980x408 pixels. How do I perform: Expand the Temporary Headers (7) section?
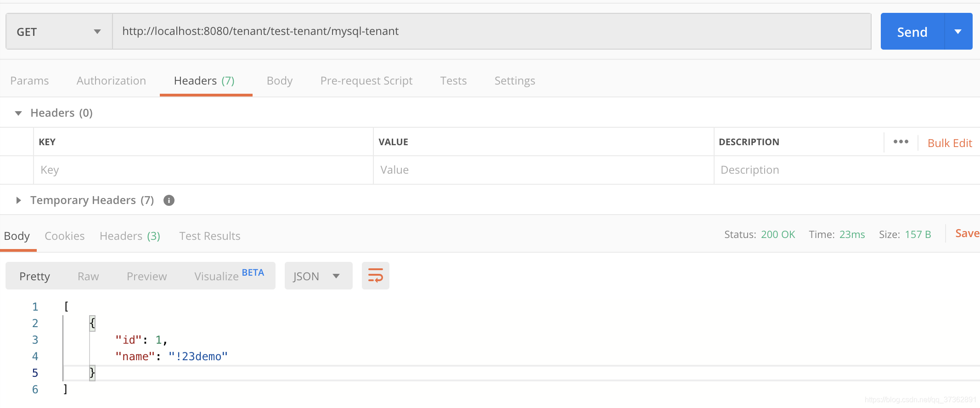point(18,200)
